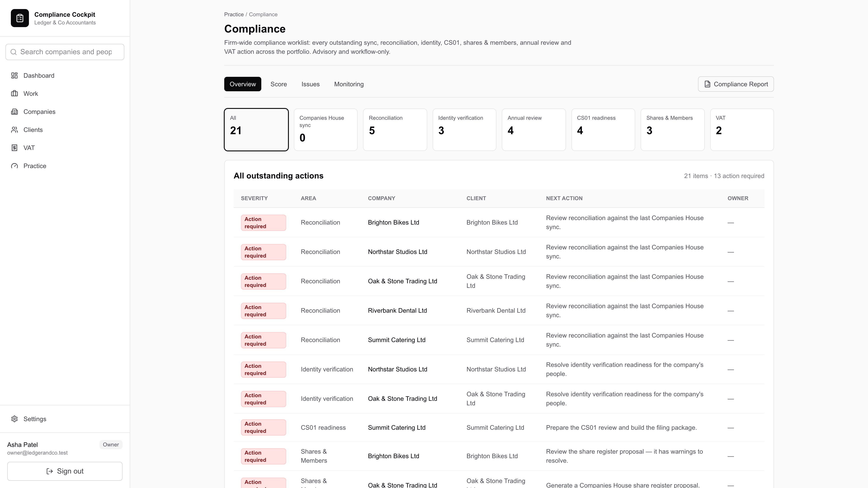868x488 pixels.
Task: Click the Owner role badge
Action: [x=111, y=445]
